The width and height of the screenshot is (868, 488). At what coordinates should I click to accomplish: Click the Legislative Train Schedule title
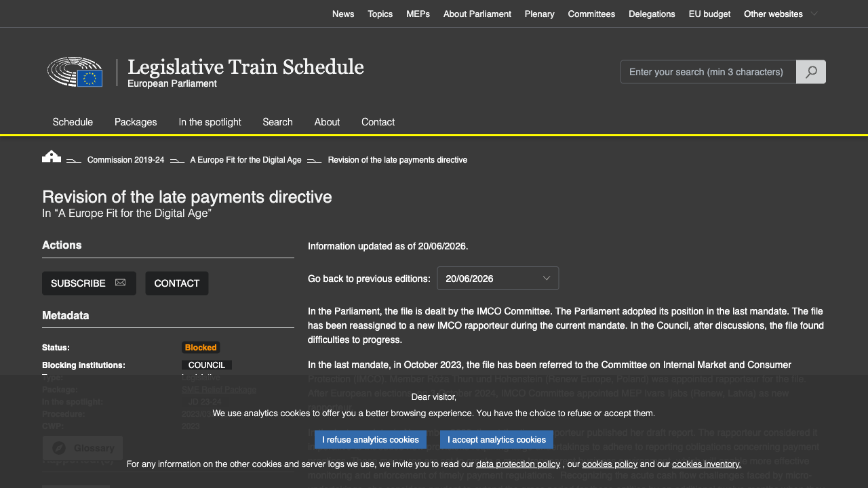click(x=245, y=66)
